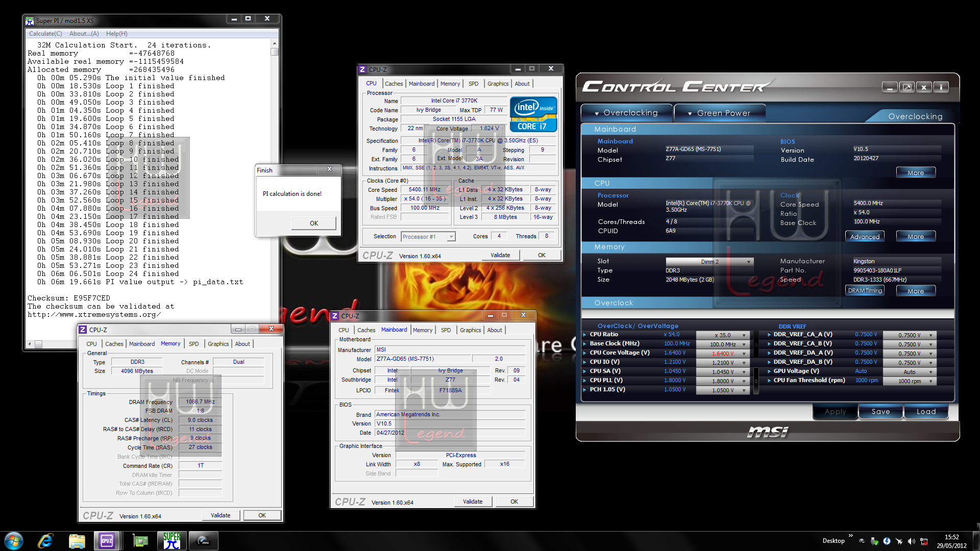The width and height of the screenshot is (980, 551).
Task: Click the airplane tray icon
Action: (x=899, y=541)
